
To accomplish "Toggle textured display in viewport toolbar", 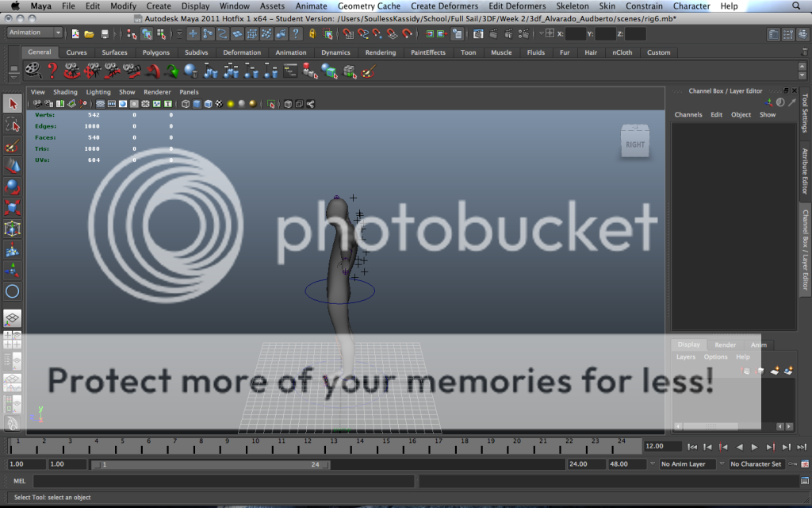I will tap(219, 104).
